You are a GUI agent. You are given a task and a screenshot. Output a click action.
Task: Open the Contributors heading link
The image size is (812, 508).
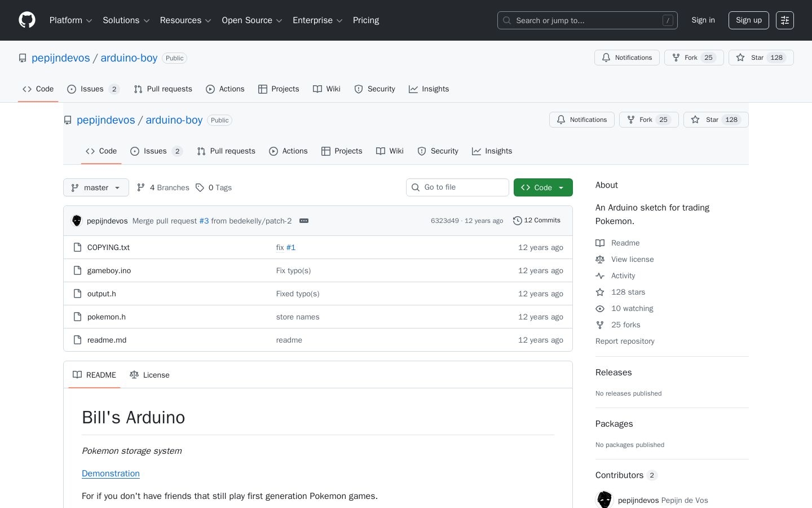(626, 475)
